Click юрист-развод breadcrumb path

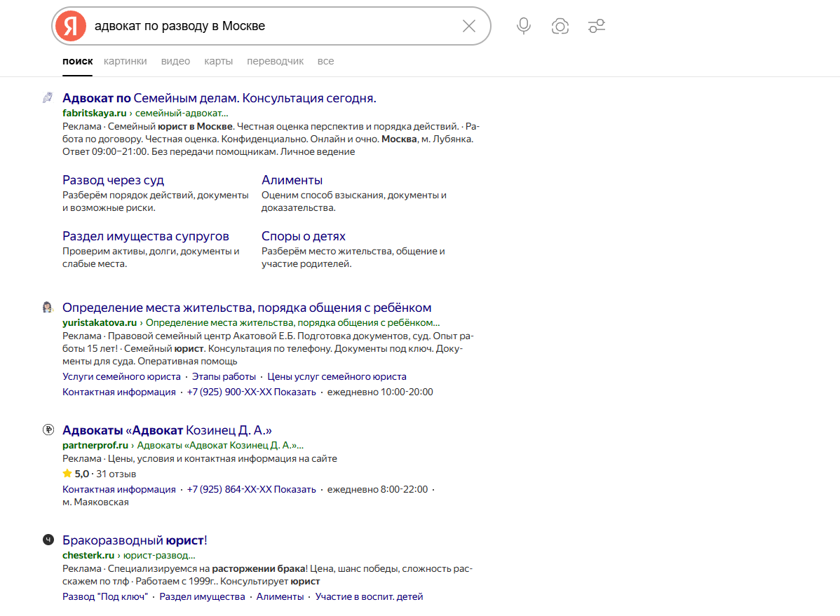pos(159,555)
